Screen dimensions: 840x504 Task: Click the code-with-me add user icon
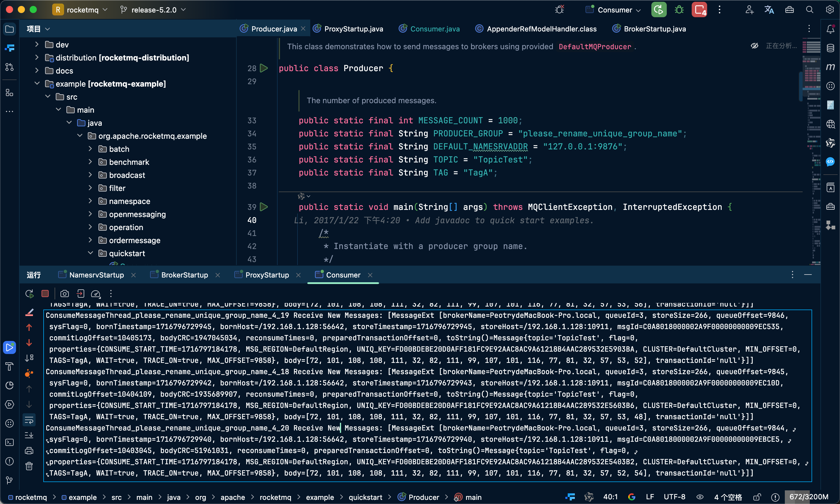point(749,10)
